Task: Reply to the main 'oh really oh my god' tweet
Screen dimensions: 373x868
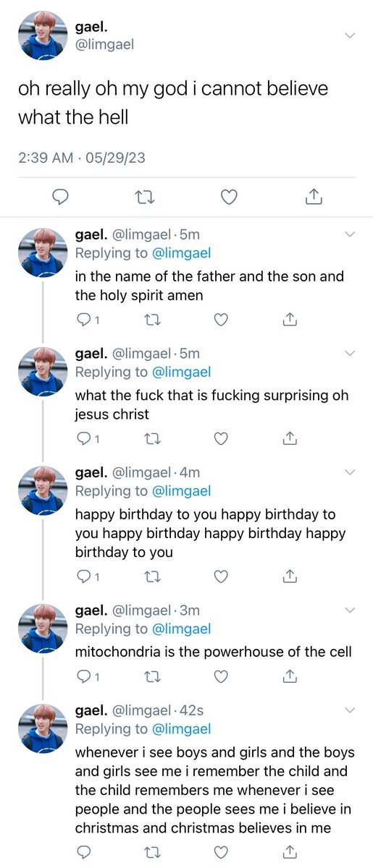Action: tap(62, 197)
